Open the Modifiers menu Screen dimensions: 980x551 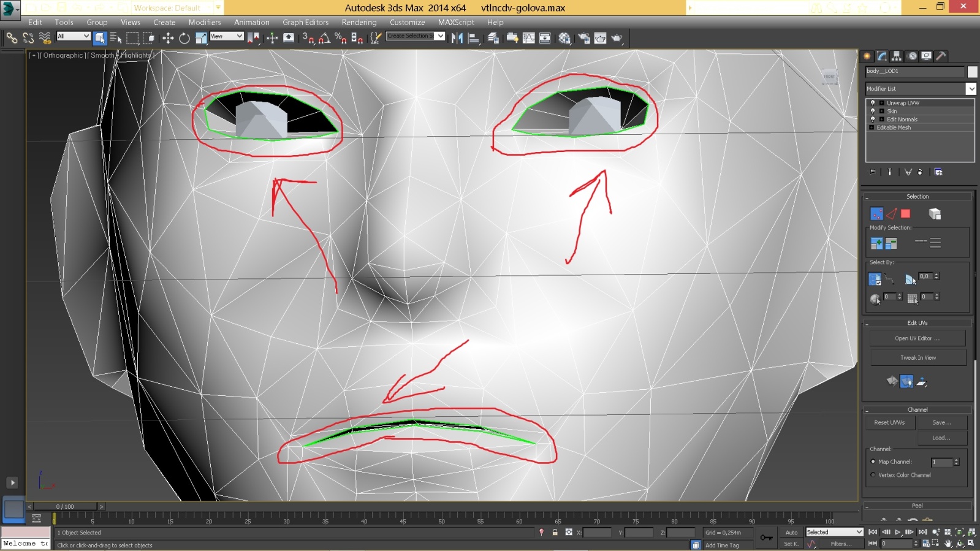tap(205, 22)
